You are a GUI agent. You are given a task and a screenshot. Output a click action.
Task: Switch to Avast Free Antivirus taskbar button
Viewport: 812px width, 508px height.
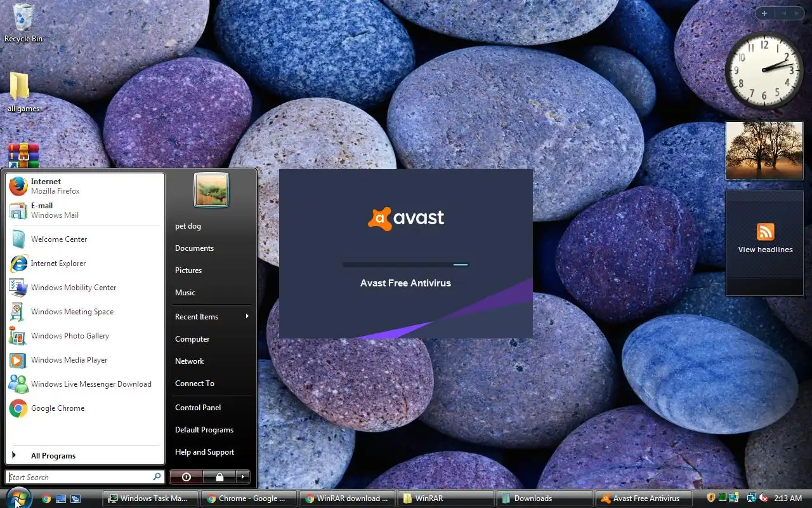[643, 498]
